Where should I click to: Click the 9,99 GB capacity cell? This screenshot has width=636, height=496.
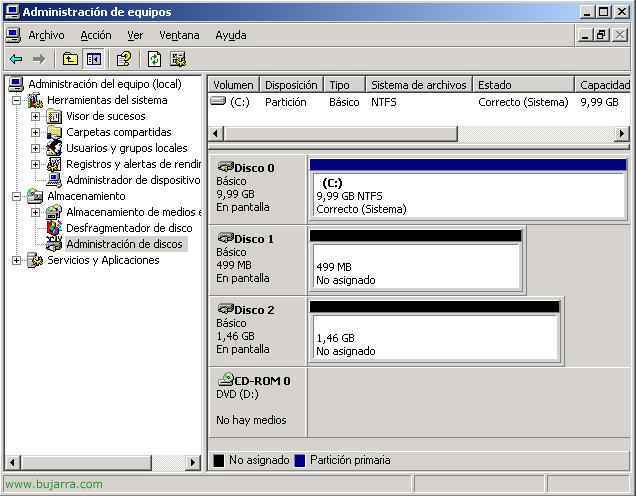(x=599, y=102)
